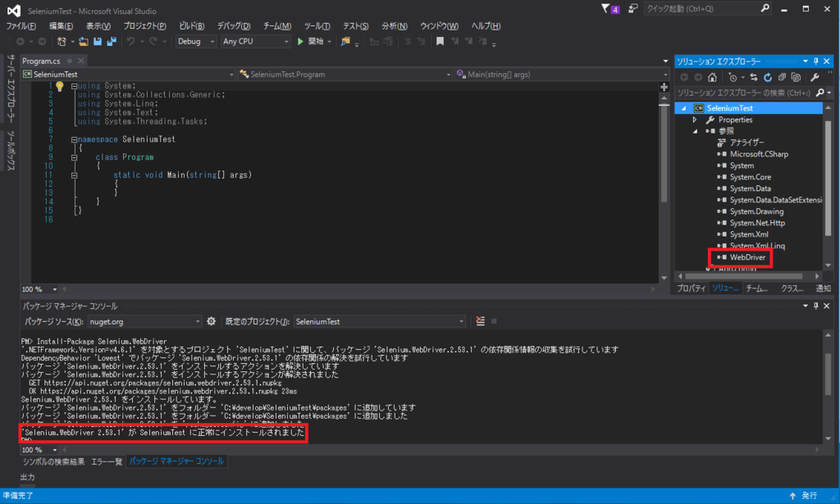This screenshot has height=504, width=840.
Task: Select the アナライザー node
Action: click(x=746, y=143)
